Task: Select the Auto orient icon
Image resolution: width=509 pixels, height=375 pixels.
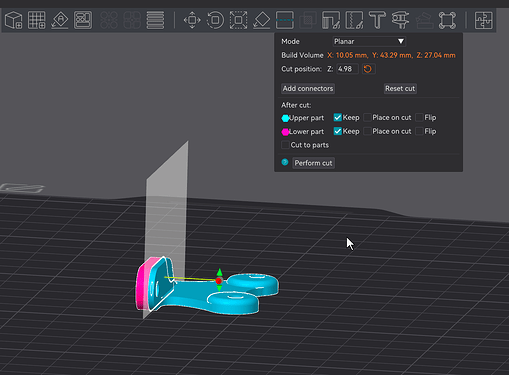Action: [60, 20]
